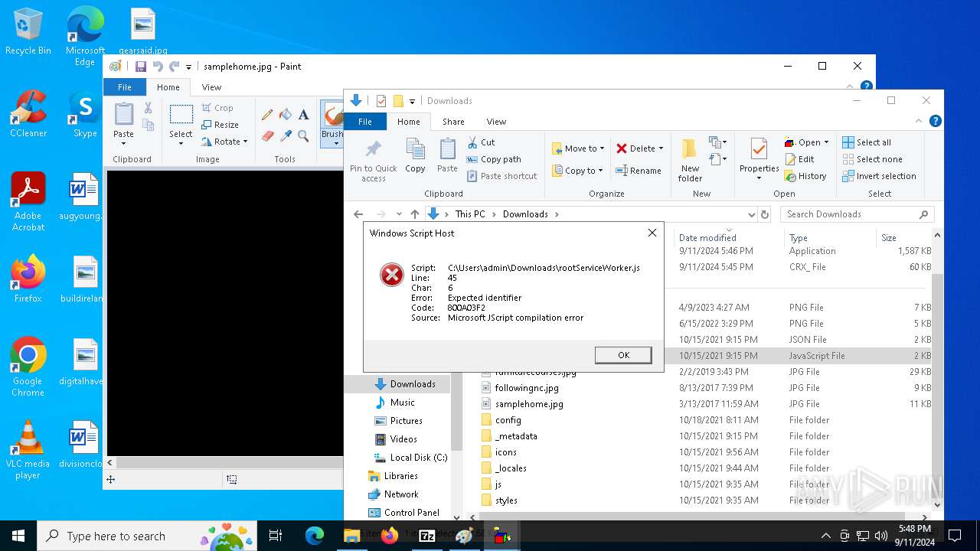This screenshot has width=980, height=551.
Task: Click the Date modified column header
Action: pyautogui.click(x=707, y=238)
